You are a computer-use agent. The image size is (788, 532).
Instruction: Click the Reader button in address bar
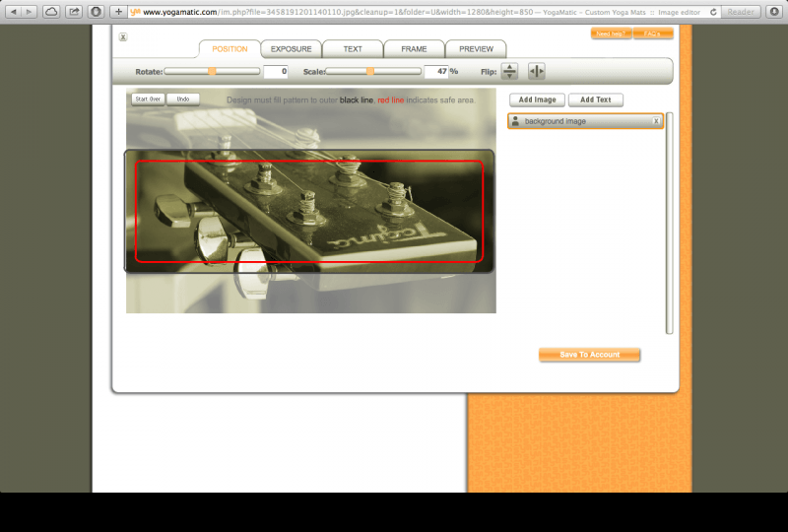point(741,12)
